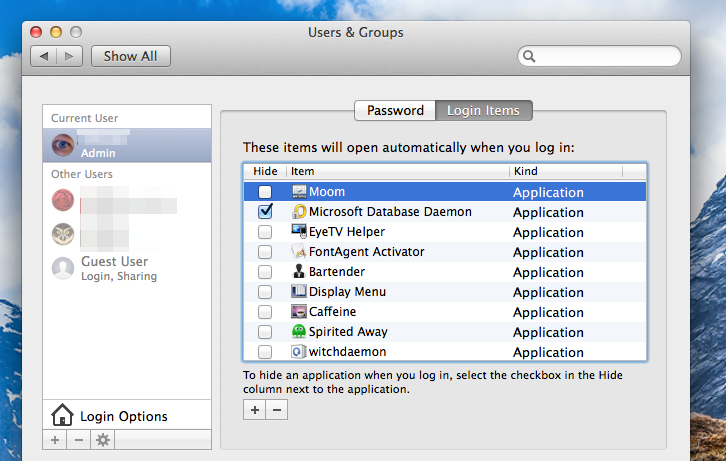Switch to the Password tab

(x=395, y=110)
